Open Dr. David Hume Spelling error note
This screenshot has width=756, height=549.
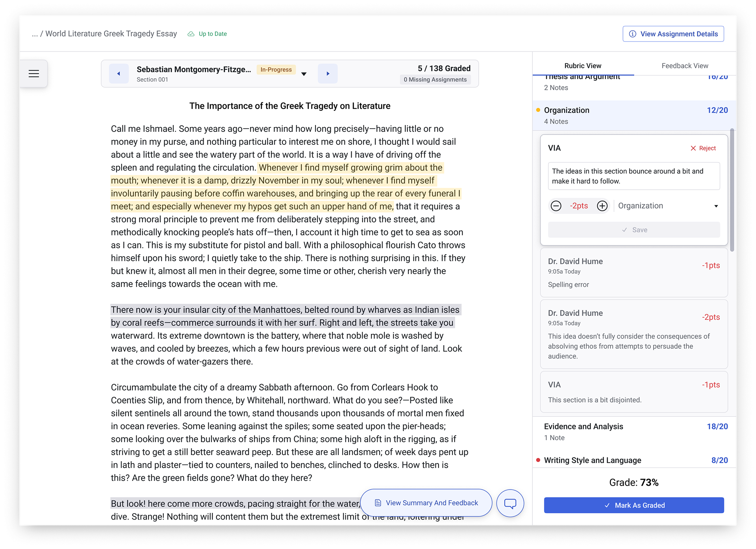[x=634, y=272]
